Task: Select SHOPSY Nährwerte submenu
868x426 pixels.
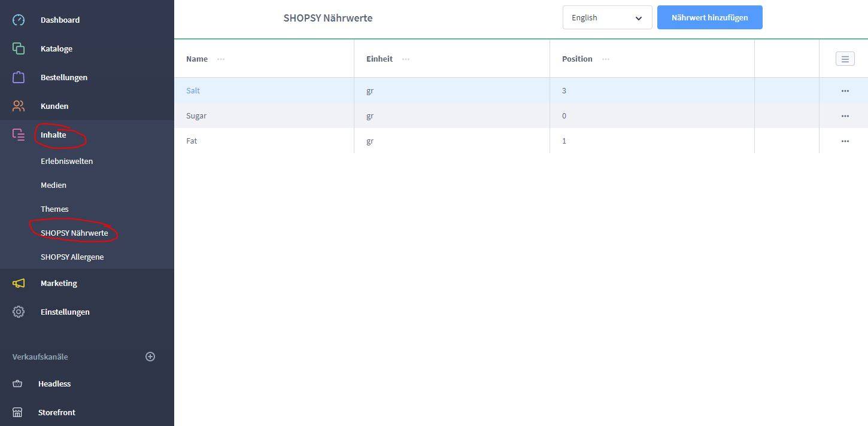Action: pos(74,233)
